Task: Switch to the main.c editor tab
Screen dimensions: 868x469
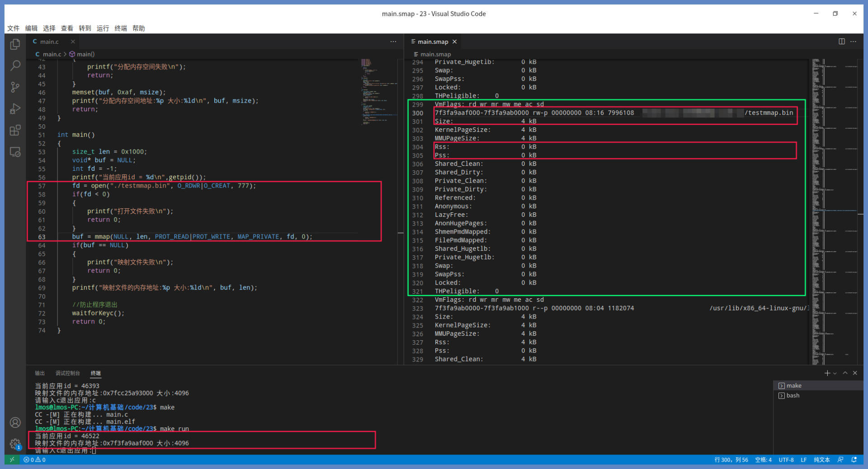Action: [x=49, y=42]
